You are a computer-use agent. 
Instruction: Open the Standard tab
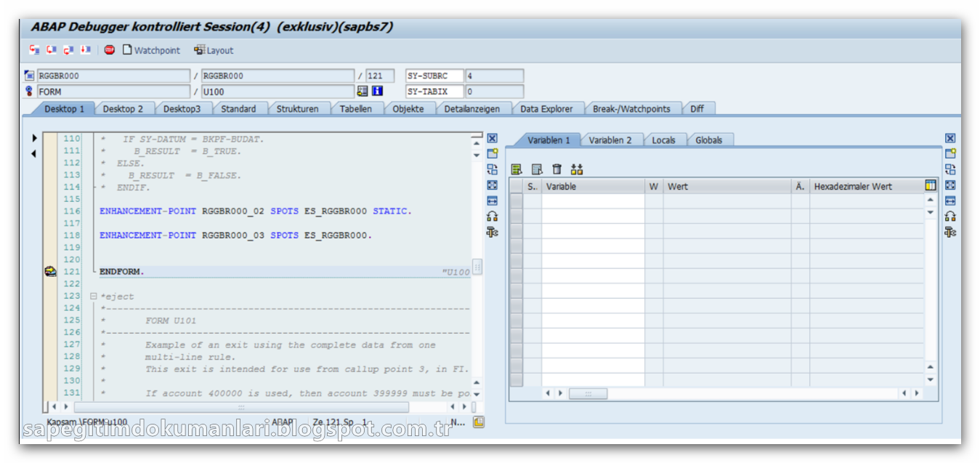(x=238, y=109)
